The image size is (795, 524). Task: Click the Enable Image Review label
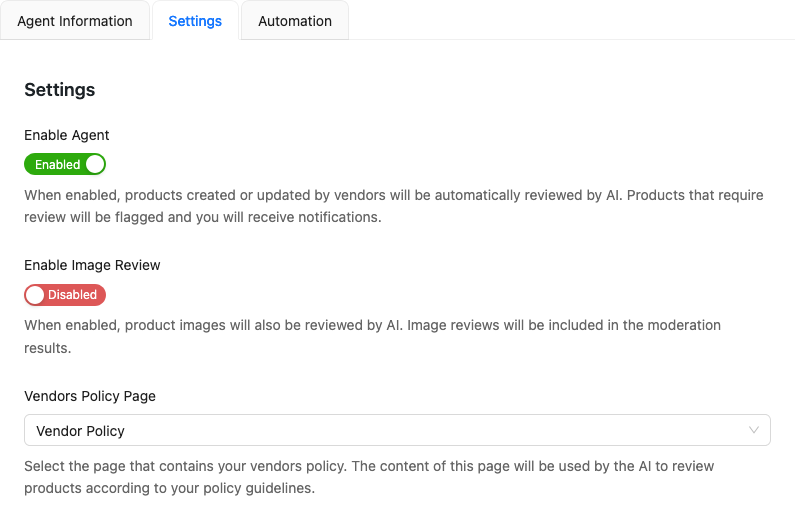coord(92,265)
